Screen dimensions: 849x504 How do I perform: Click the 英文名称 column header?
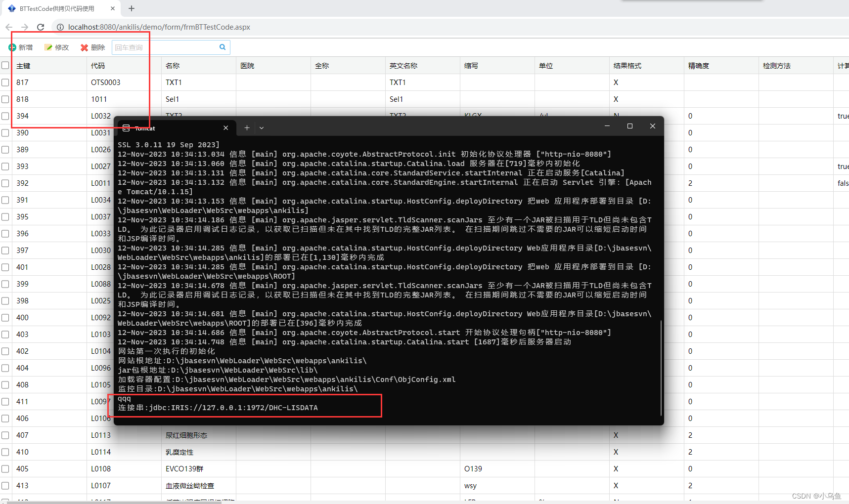423,66
